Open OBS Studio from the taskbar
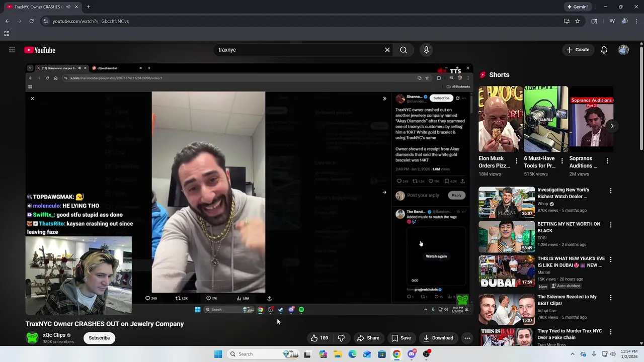The height and width of the screenshot is (362, 644). click(x=427, y=354)
